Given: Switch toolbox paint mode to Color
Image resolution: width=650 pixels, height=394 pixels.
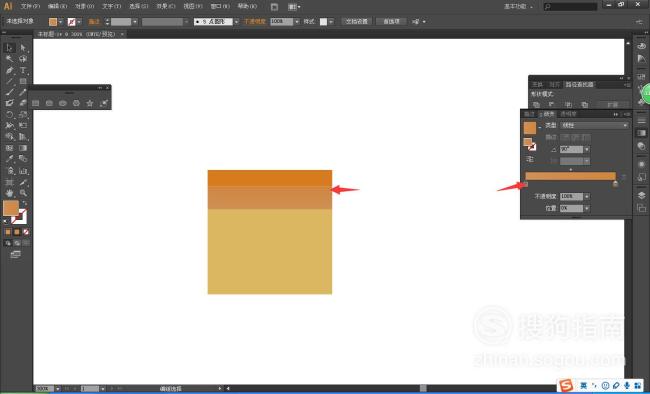Looking at the screenshot, I should (x=8, y=232).
